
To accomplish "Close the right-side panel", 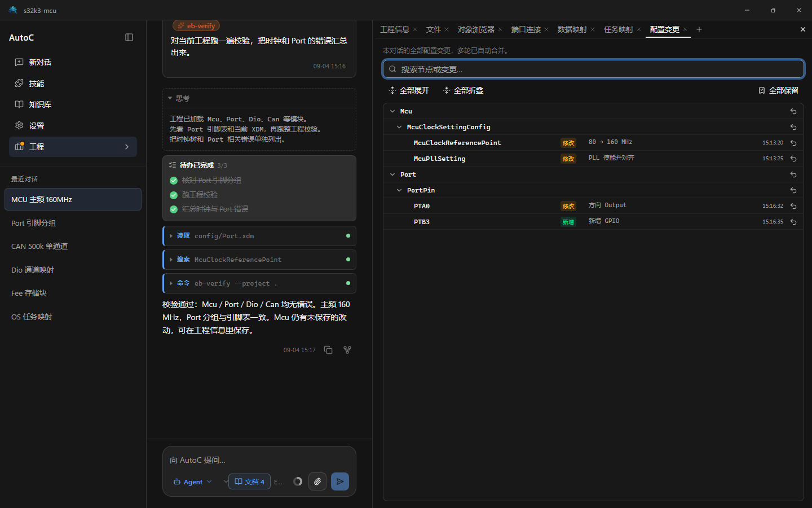I will tap(803, 29).
